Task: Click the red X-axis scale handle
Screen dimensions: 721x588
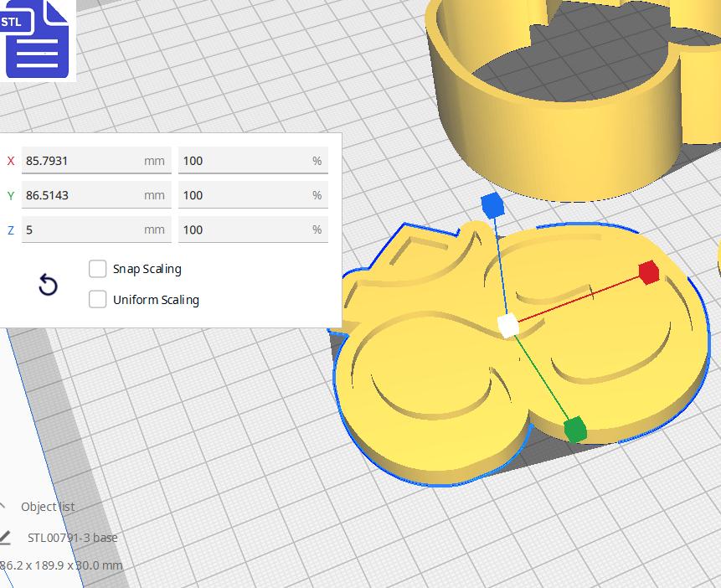Action: (x=648, y=272)
